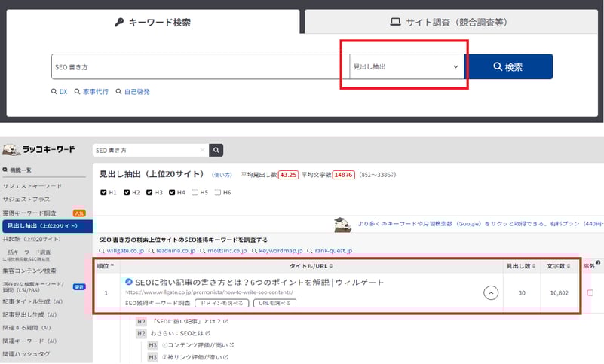Click the 文字数 value 10,802
Screen dimensions: 604x364
pyautogui.click(x=559, y=293)
